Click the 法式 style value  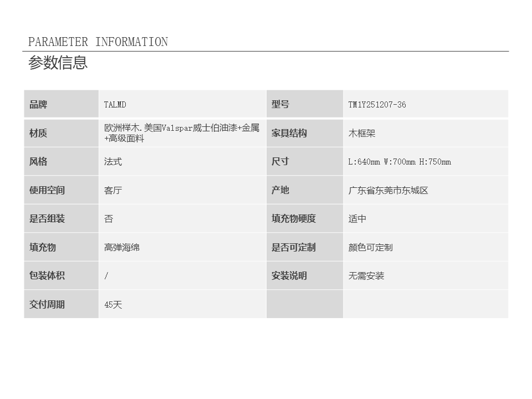point(113,162)
